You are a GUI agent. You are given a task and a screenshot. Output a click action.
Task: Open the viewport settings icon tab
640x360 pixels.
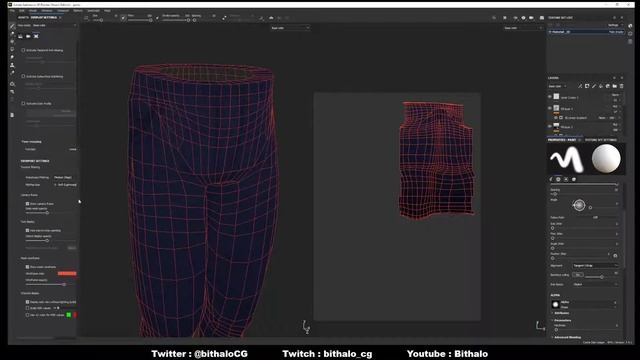point(36,36)
